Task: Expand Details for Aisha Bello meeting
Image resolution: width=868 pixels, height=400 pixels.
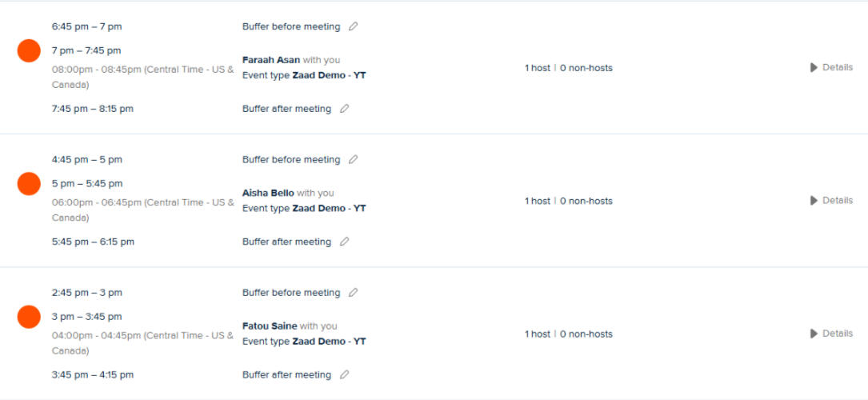Action: coord(831,200)
